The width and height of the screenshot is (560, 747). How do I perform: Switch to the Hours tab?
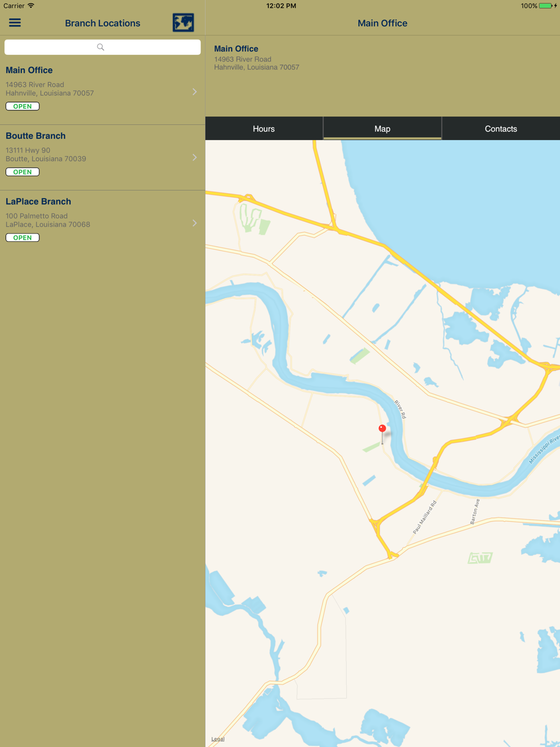tap(264, 129)
